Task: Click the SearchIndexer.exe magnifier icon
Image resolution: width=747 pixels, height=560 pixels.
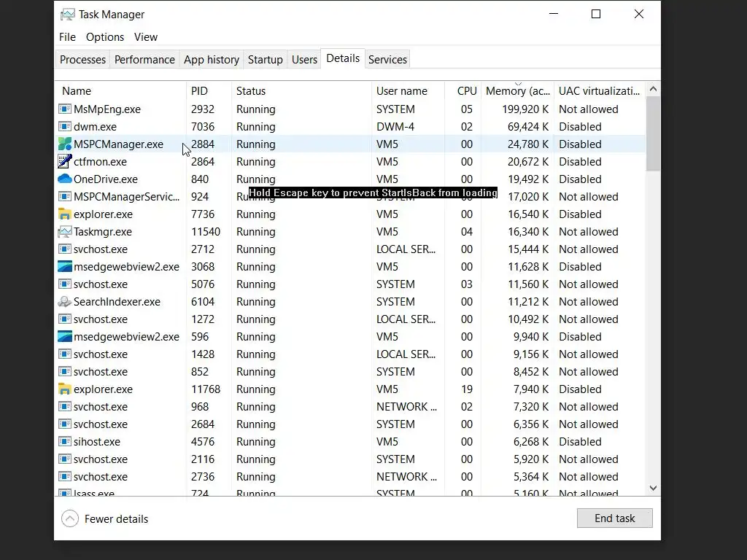Action: click(64, 302)
